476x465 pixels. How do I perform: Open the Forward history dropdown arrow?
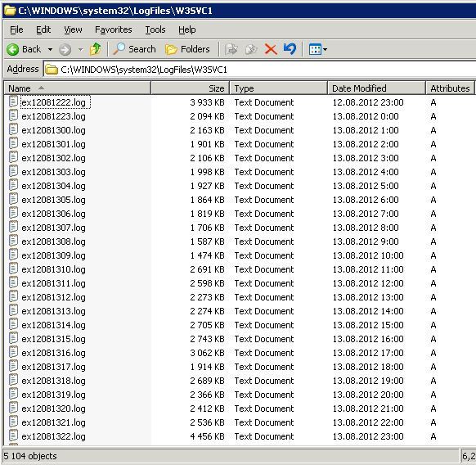tap(80, 49)
